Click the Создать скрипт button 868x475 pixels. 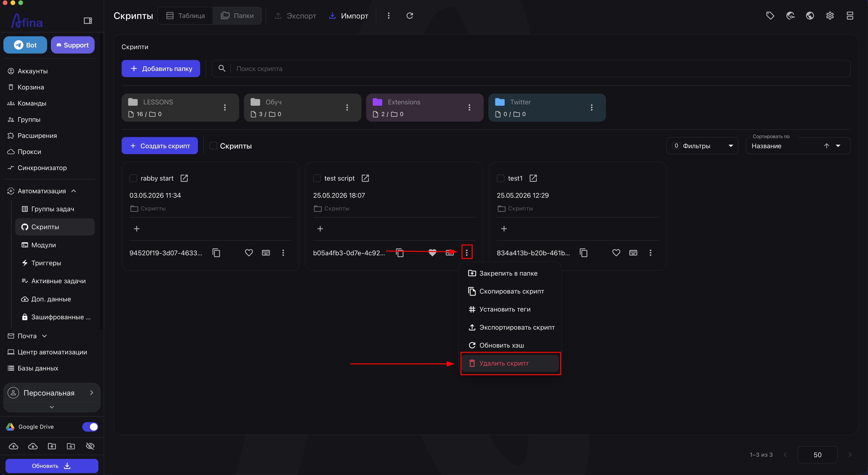pyautogui.click(x=160, y=146)
